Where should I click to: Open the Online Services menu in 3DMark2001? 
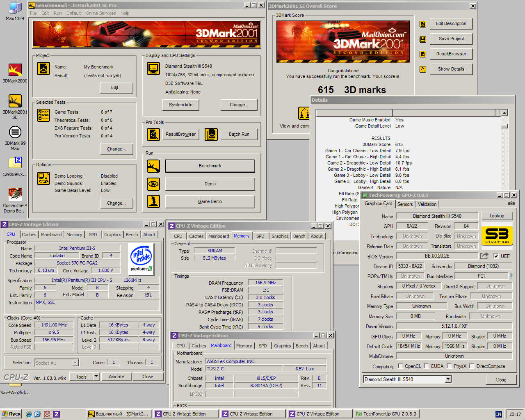[101, 13]
